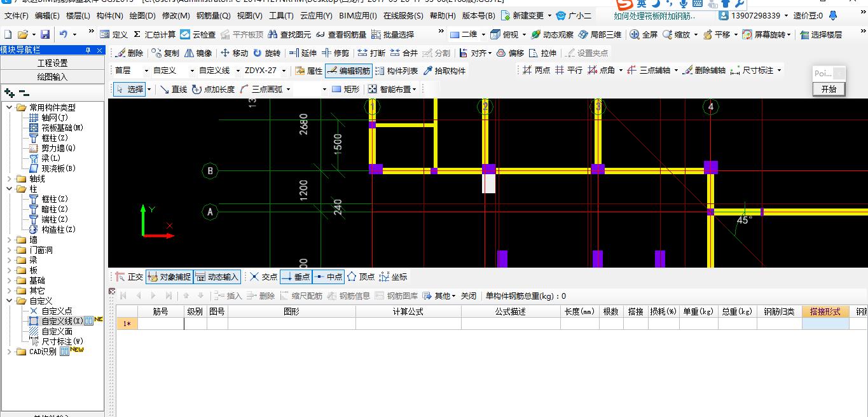Click 关闭 in rebar table toolbar
Viewport: 868px width, 417px height.
(469, 296)
